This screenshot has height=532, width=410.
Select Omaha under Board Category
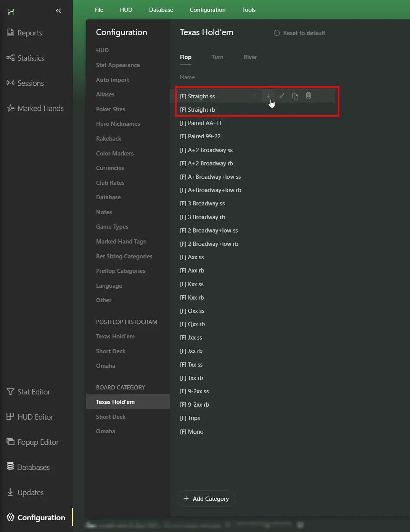106,431
